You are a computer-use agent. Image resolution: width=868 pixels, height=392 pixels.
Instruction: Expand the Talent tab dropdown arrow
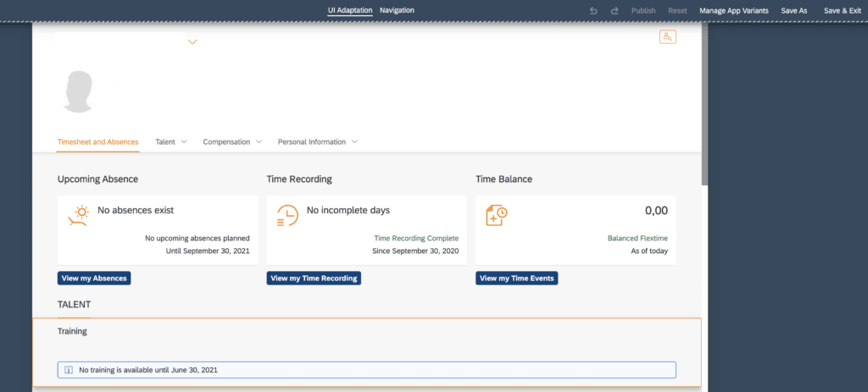pos(184,142)
